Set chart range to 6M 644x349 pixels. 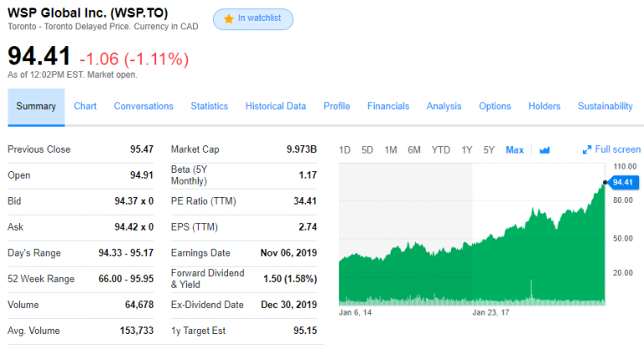414,150
